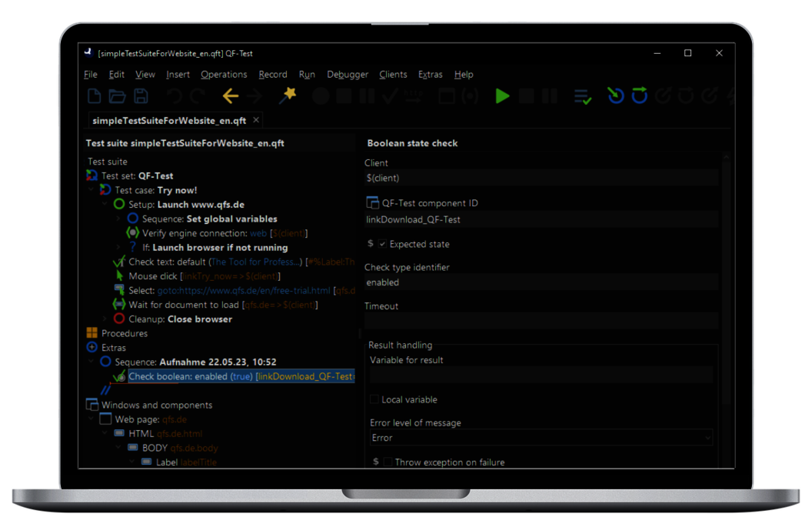
Task: Toggle the Expected state checkbox
Action: tap(382, 244)
